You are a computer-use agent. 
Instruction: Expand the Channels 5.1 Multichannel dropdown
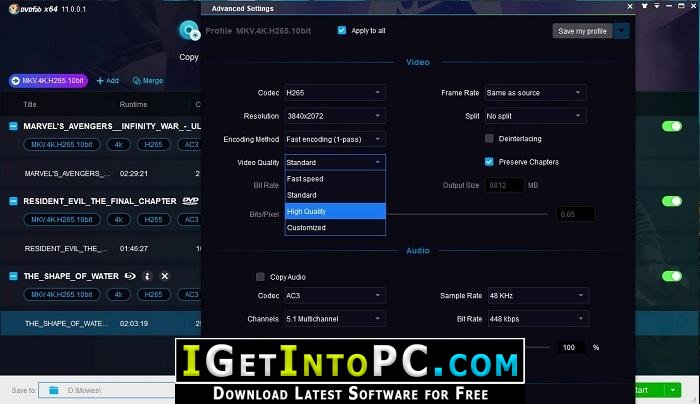click(x=335, y=319)
